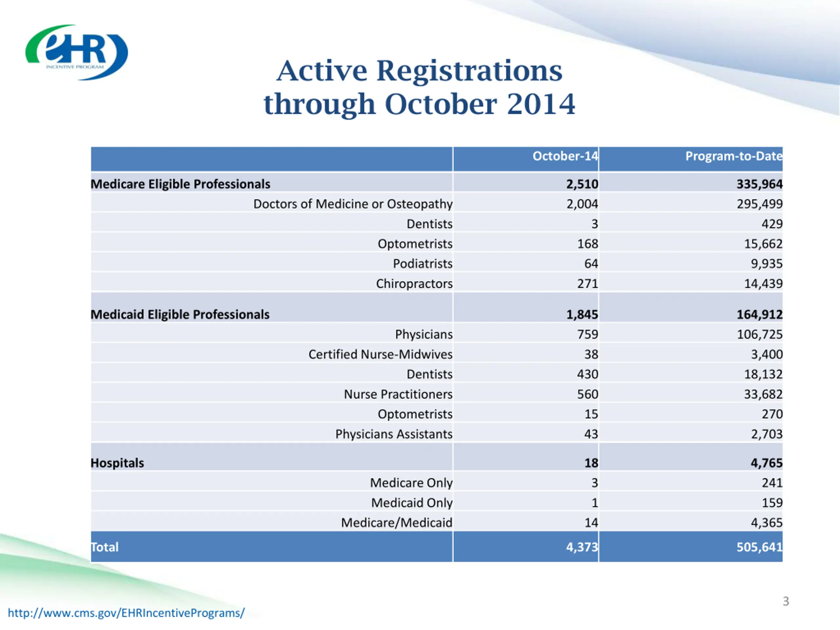840x630 pixels.
Task: Click the value 560 for Nurse Practitioners
Action: click(x=587, y=394)
